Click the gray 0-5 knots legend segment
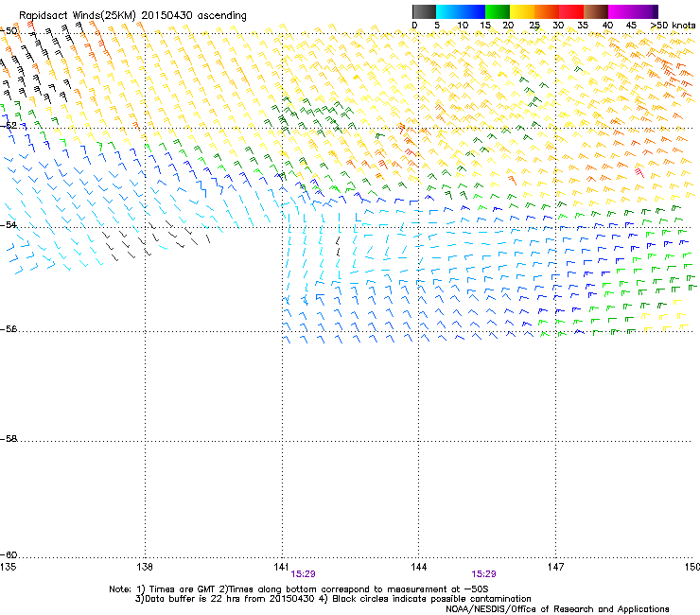The width and height of the screenshot is (700, 615). point(424,11)
